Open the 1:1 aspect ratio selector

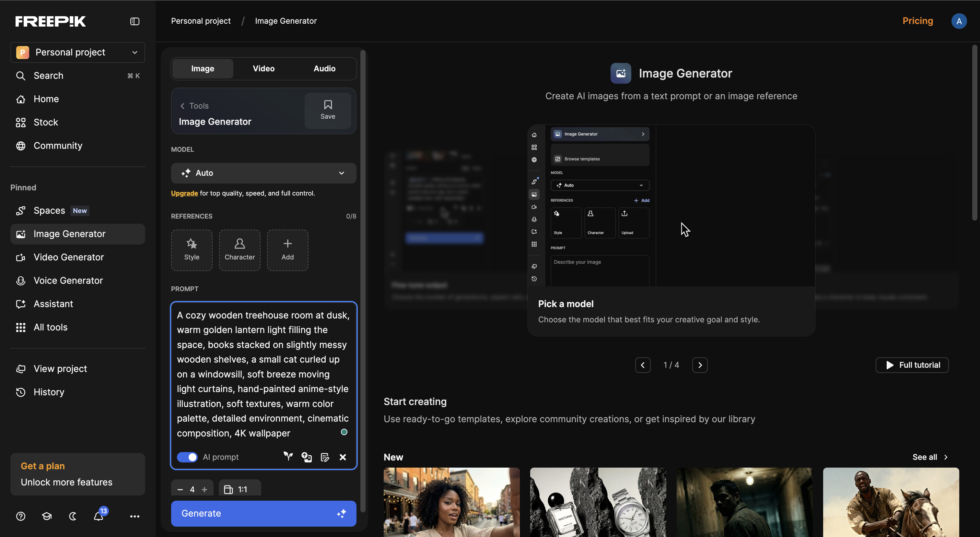[x=240, y=489]
